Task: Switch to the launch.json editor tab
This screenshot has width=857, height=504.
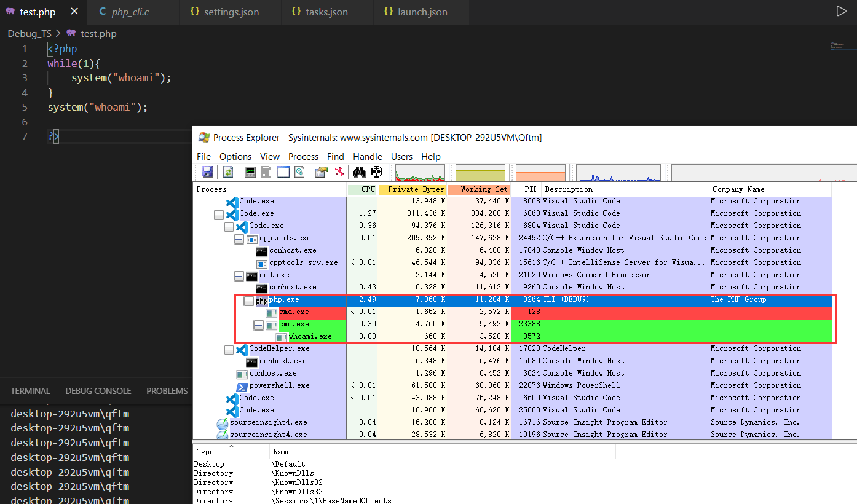Action: pos(422,12)
